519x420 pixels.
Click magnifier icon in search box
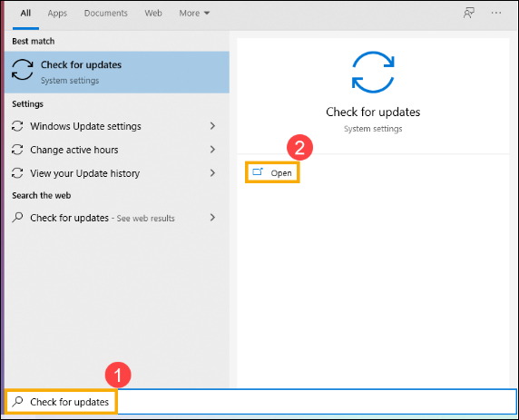pos(17,402)
